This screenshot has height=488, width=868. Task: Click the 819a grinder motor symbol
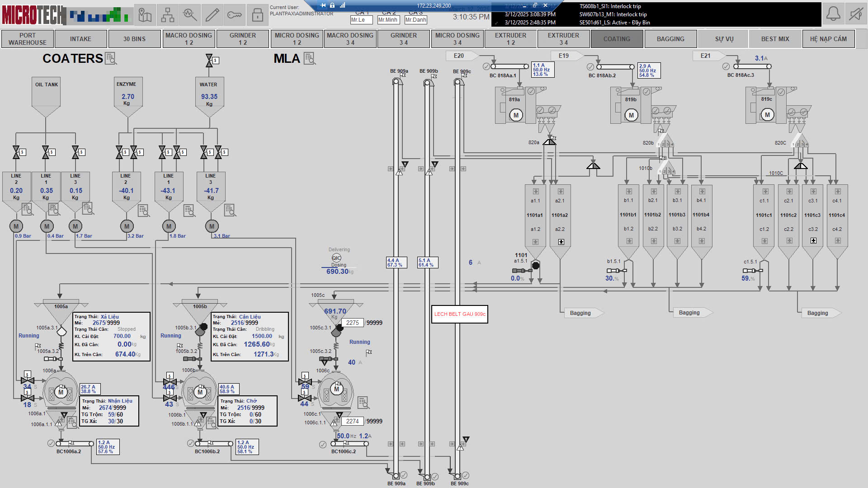(x=516, y=115)
